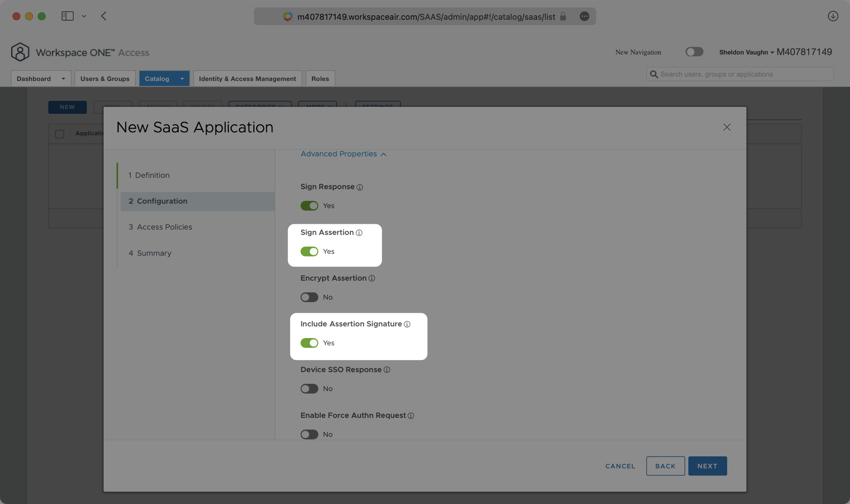Open the Catalog tab dropdown arrow
This screenshot has width=850, height=504.
point(182,79)
